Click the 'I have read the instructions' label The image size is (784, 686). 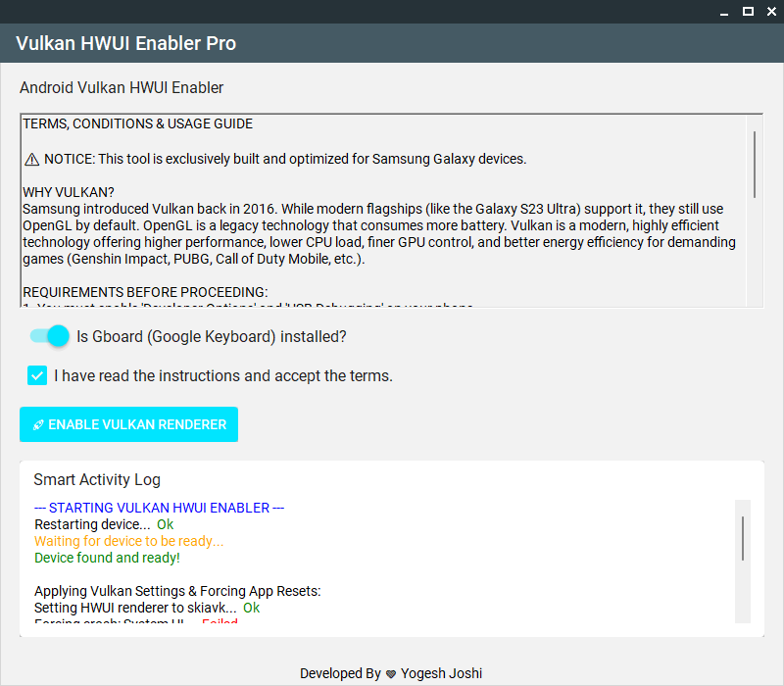click(x=223, y=375)
